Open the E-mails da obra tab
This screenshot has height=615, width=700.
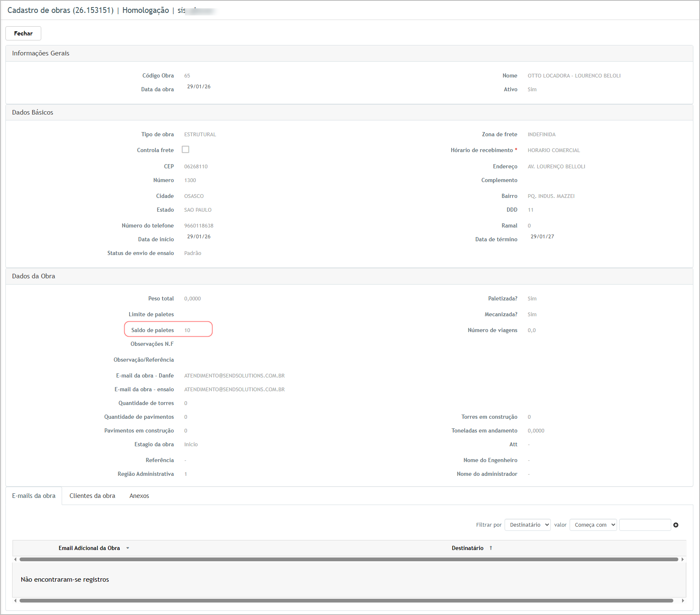point(34,496)
